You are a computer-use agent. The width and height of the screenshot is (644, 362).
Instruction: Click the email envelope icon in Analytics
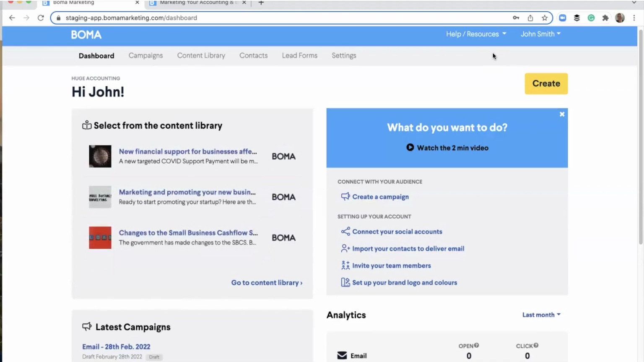(x=342, y=356)
